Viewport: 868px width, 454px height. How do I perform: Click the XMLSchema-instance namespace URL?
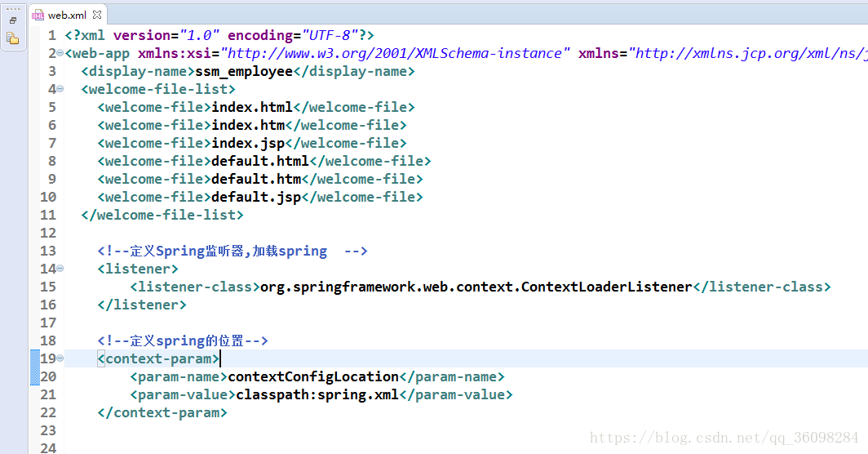pos(395,53)
